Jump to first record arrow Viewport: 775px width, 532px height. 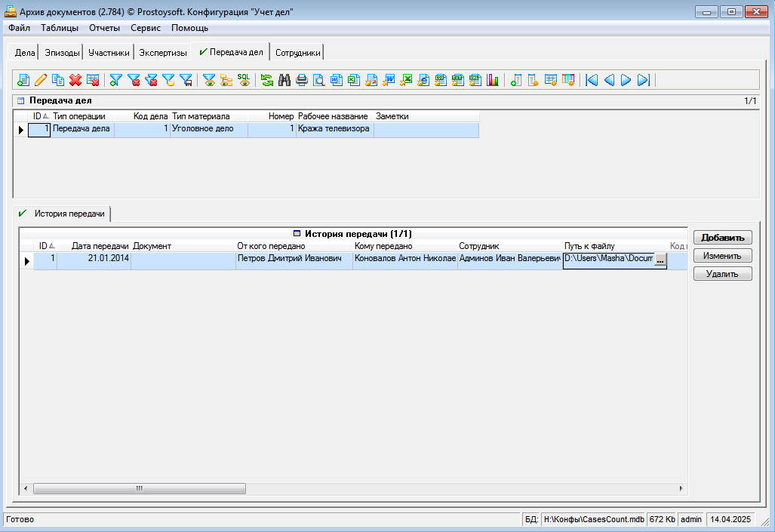[592, 80]
